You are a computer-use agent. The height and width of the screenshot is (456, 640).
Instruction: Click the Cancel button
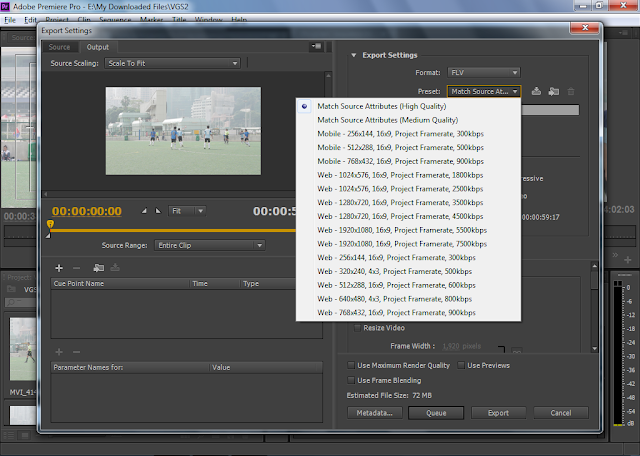pyautogui.click(x=561, y=413)
